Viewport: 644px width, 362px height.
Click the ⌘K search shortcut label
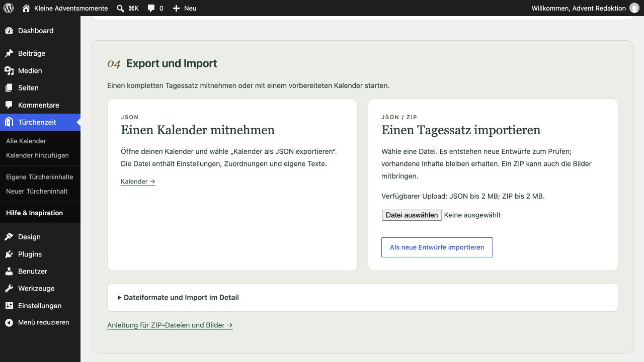133,8
